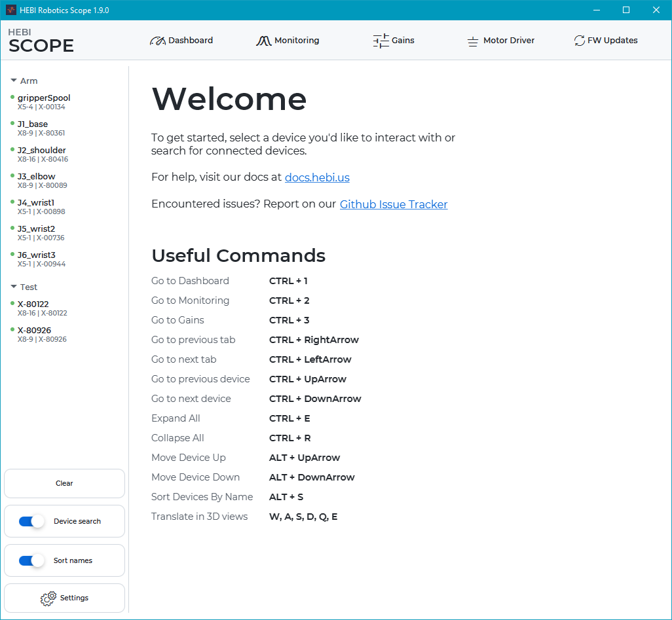672x620 pixels.
Task: Select the J2_shoulder device
Action: [x=42, y=151]
